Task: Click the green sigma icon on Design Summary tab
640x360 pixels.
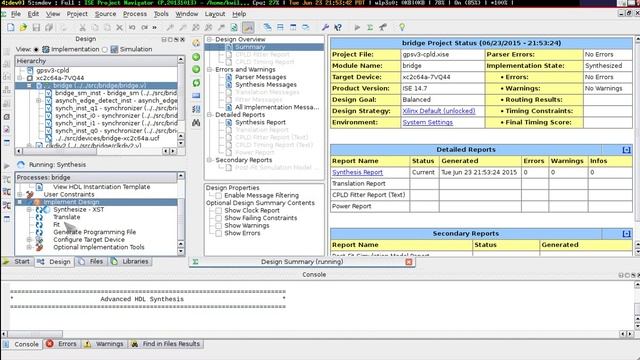Action: click(x=196, y=262)
